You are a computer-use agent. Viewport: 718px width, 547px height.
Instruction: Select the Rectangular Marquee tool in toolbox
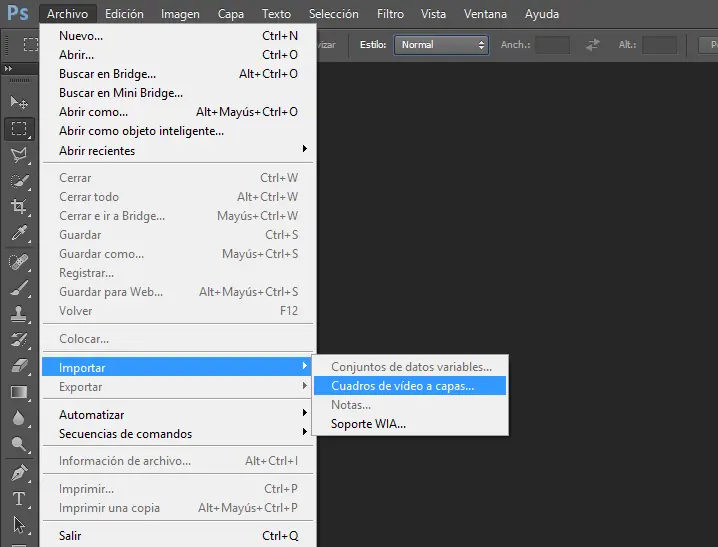tap(19, 129)
